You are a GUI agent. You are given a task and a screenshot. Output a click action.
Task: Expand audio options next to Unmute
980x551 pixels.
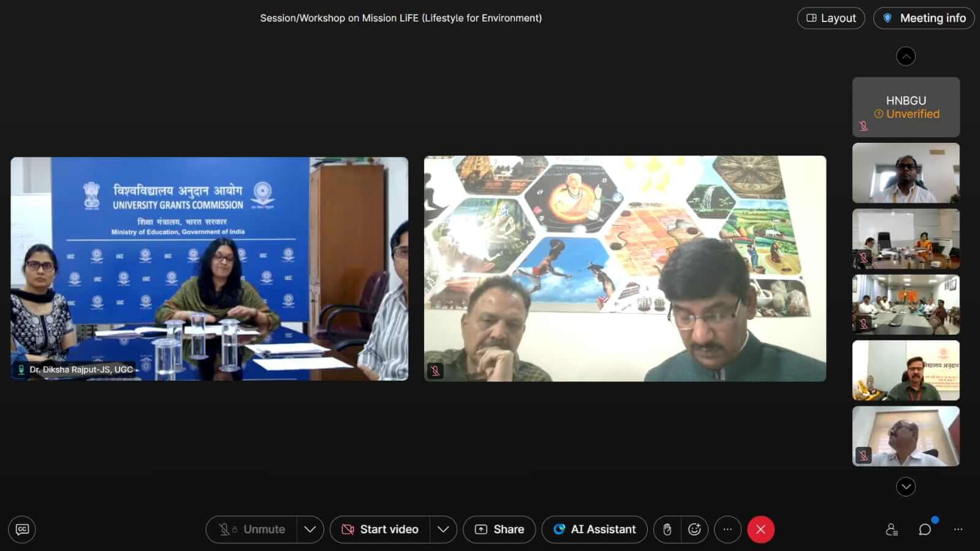coord(310,530)
